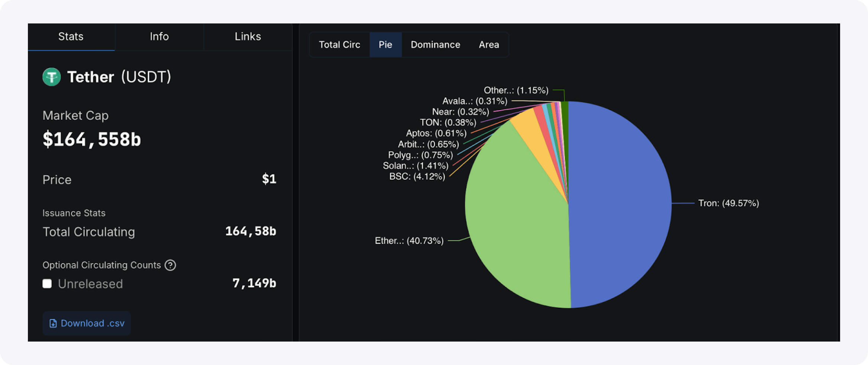Select the 'Near: (0.32%)' label
Screen dimensions: 868x365
(460, 112)
